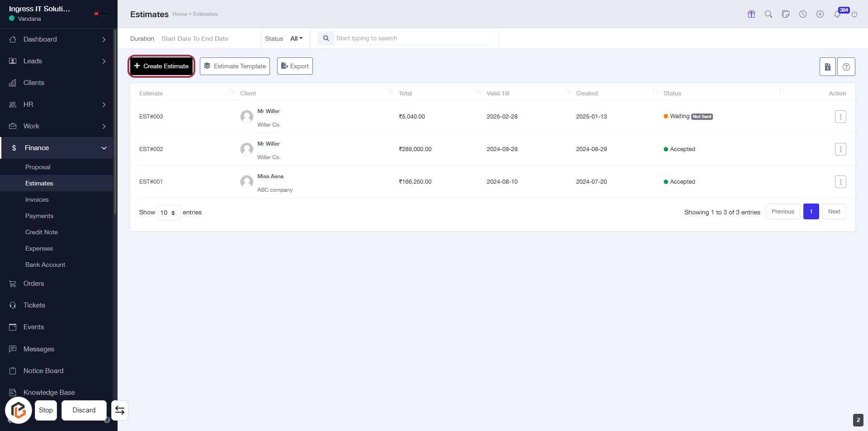Screen dimensions: 868x431
Task: Open the Estimate Template button
Action: 235,66
